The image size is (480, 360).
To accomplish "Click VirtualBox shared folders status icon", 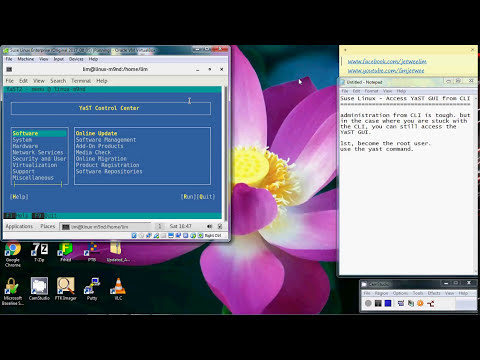I will click(x=163, y=236).
